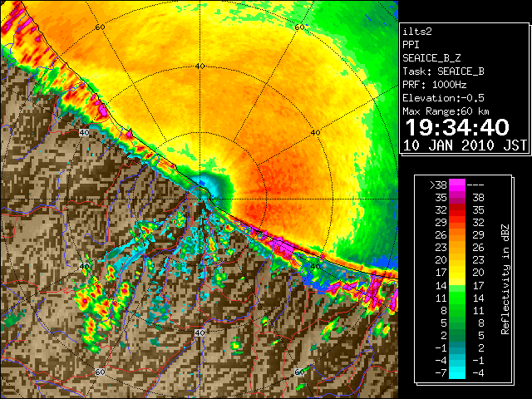Choose the green swatch beside legend '8'
This screenshot has width=532, height=399.
[x=457, y=310]
